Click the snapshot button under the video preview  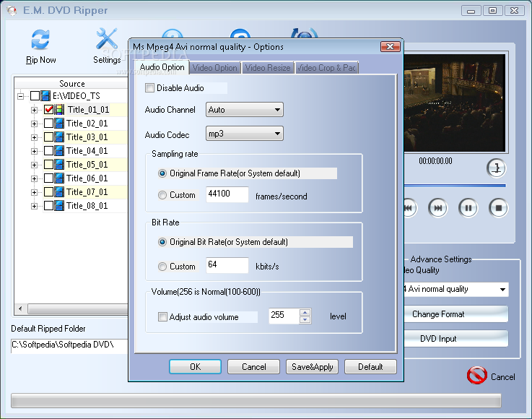(497, 168)
